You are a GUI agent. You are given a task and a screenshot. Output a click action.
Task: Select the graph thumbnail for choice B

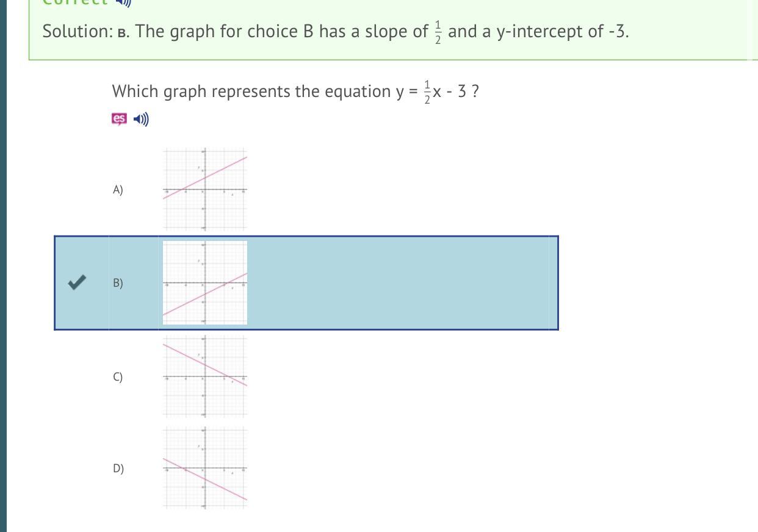point(205,282)
